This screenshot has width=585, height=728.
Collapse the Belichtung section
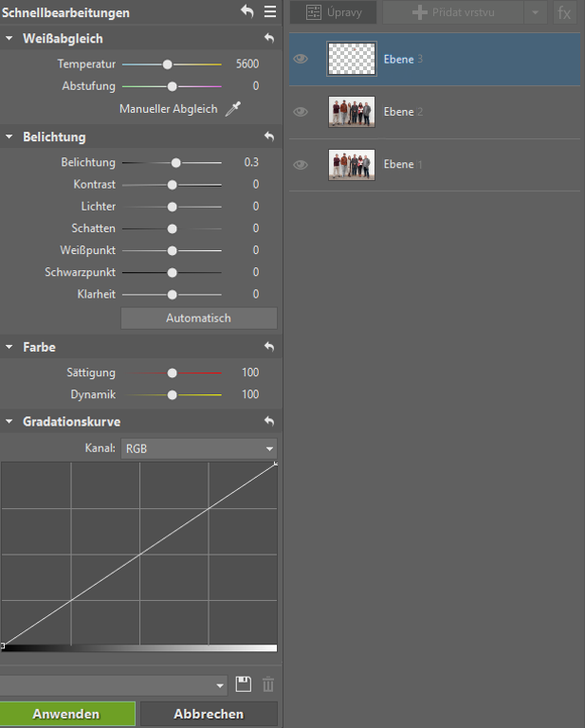[x=9, y=137]
